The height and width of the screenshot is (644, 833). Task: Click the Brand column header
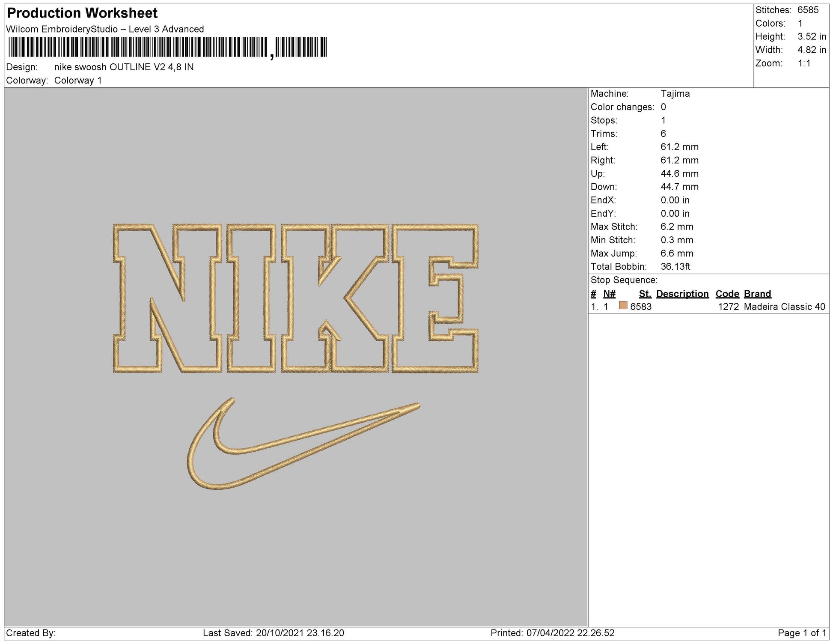pos(757,294)
